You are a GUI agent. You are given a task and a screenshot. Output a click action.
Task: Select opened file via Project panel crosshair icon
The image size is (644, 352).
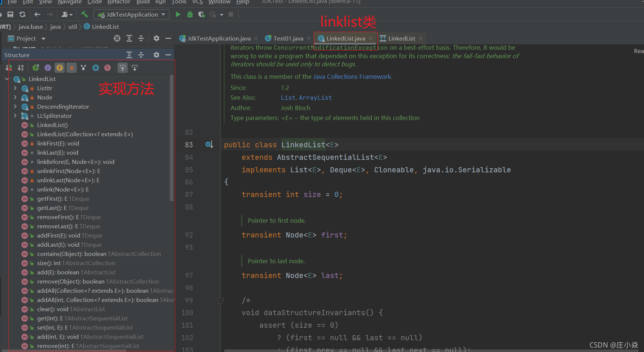click(117, 38)
